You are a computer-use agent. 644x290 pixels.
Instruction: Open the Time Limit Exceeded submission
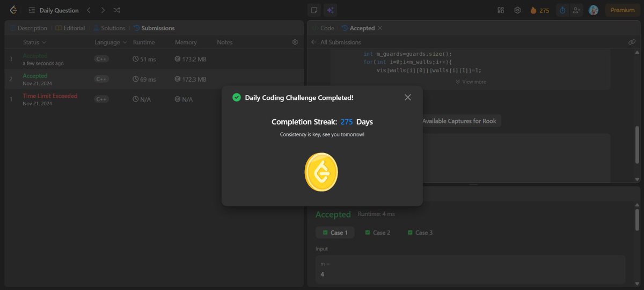click(154, 99)
